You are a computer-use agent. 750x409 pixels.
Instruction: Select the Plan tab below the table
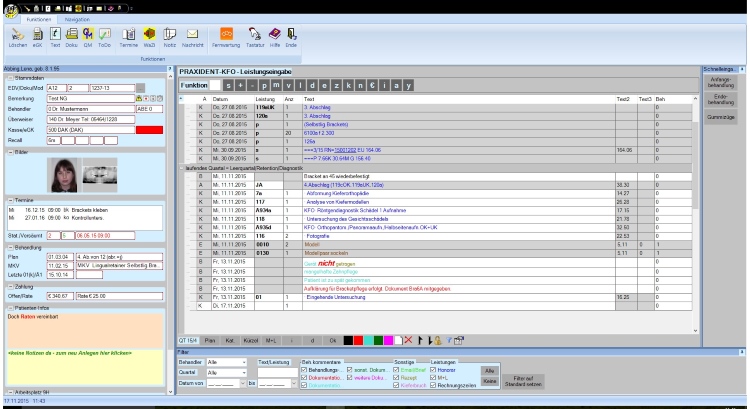pyautogui.click(x=210, y=340)
